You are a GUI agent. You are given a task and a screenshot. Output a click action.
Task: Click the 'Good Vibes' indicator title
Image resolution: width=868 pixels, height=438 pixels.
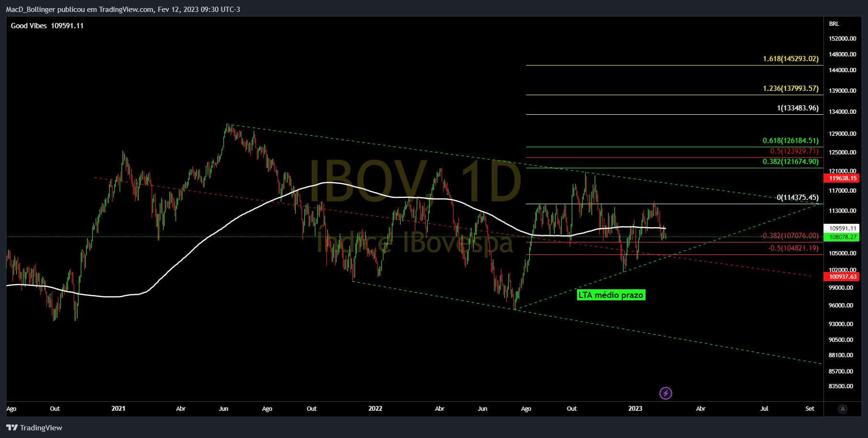tap(29, 26)
